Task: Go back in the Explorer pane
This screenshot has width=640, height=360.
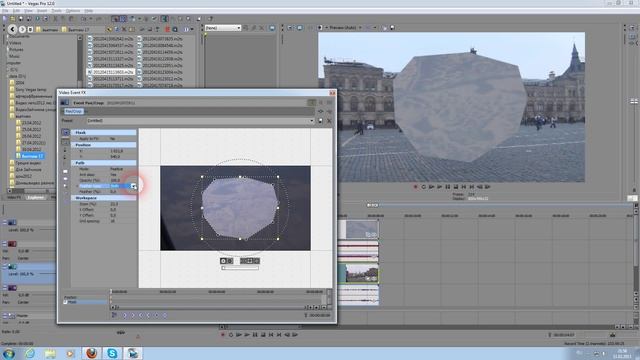Action: click(12, 29)
